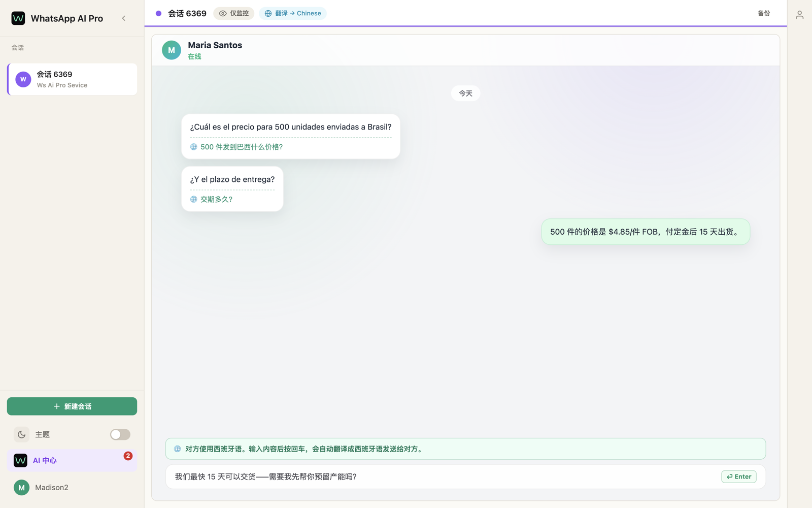Click the 在线 online status text
The image size is (812, 508).
pos(194,56)
